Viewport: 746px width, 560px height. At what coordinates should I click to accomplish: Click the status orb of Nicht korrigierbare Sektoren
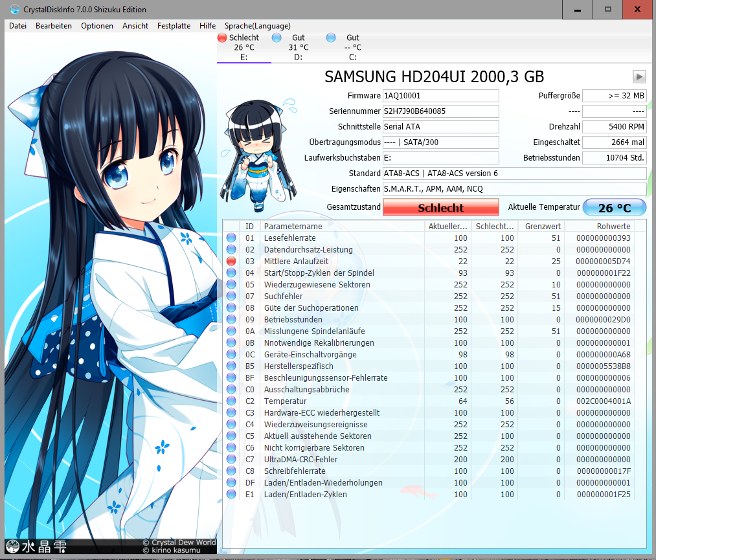(x=231, y=447)
